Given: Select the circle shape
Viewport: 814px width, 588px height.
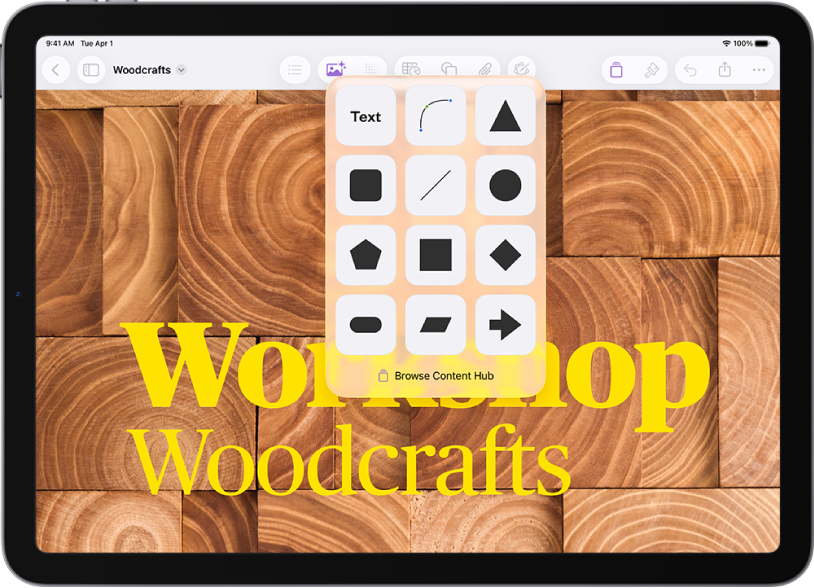Looking at the screenshot, I should pos(505,186).
